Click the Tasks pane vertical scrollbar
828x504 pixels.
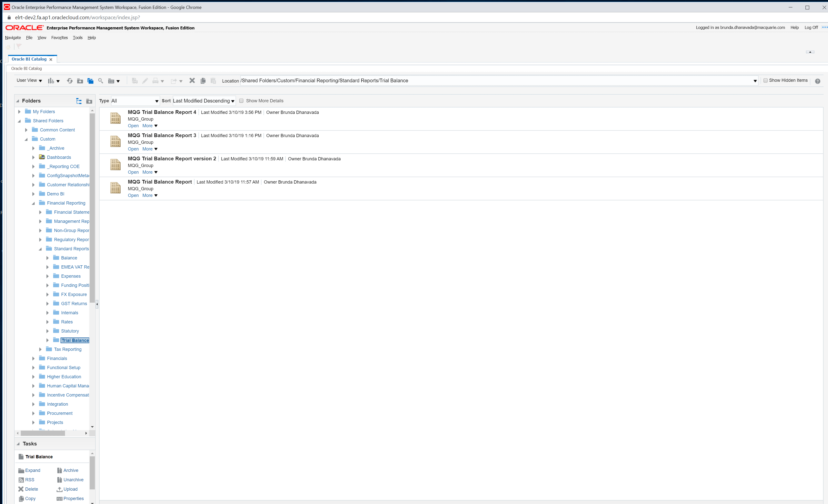click(92, 473)
